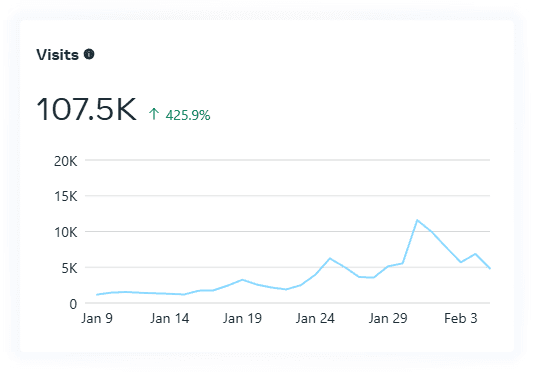Click the Jan 9 date label
The width and height of the screenshot is (554, 392).
pos(97,318)
